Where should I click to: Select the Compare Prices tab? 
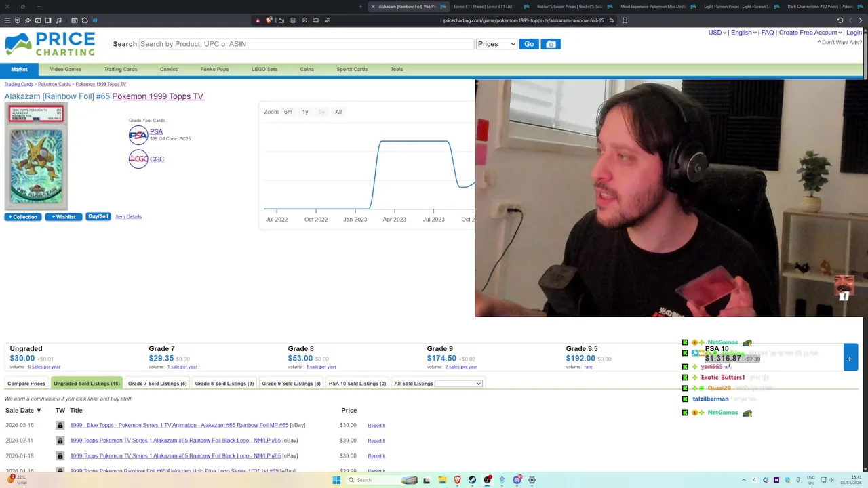(26, 384)
